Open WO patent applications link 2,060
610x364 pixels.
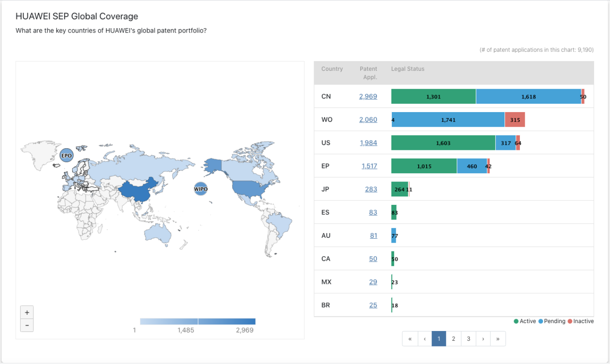pyautogui.click(x=368, y=120)
